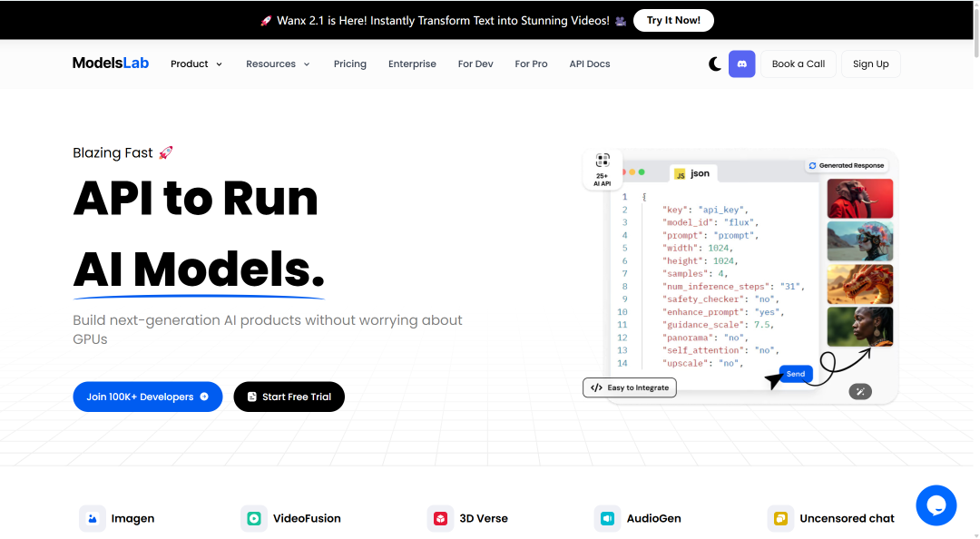This screenshot has height=539, width=980.
Task: Click the magic wand icon below thumbnails
Action: click(x=860, y=391)
